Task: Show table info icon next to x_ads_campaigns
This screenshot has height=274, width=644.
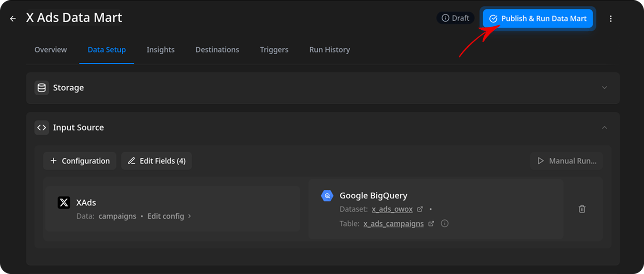Action: pos(445,224)
